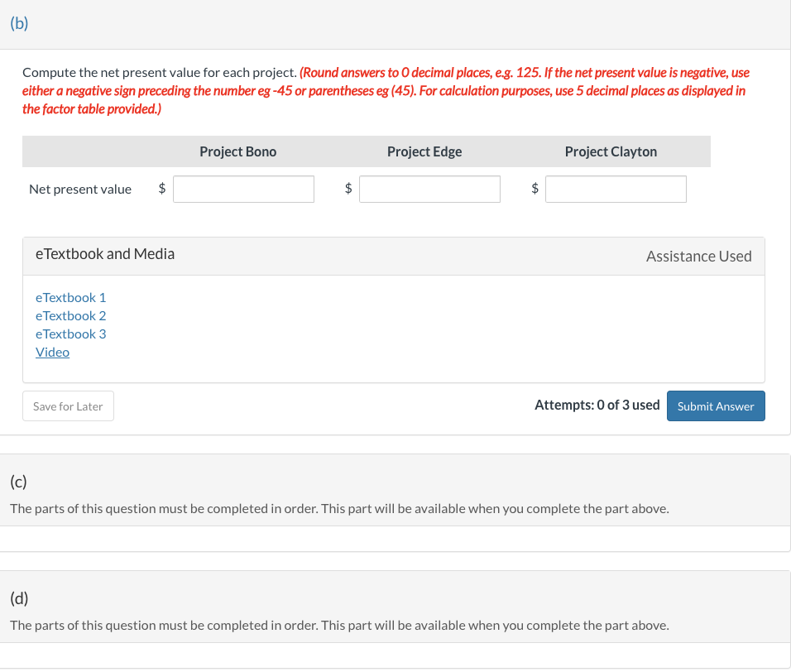This screenshot has width=791, height=672.
Task: Open the eTextbook 3 link
Action: [71, 334]
